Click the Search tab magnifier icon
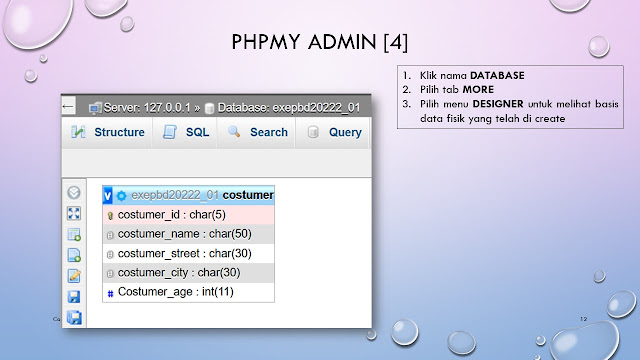This screenshot has width=640, height=360. pos(234,131)
